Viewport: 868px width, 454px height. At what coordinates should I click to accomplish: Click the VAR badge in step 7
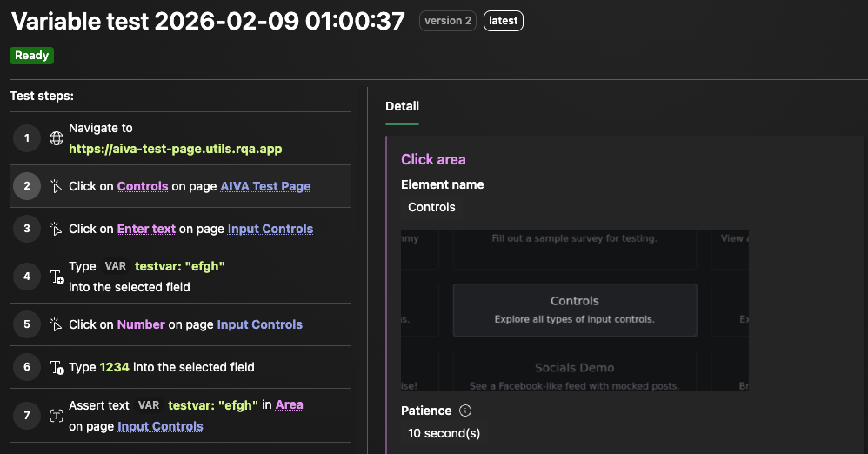coord(149,405)
